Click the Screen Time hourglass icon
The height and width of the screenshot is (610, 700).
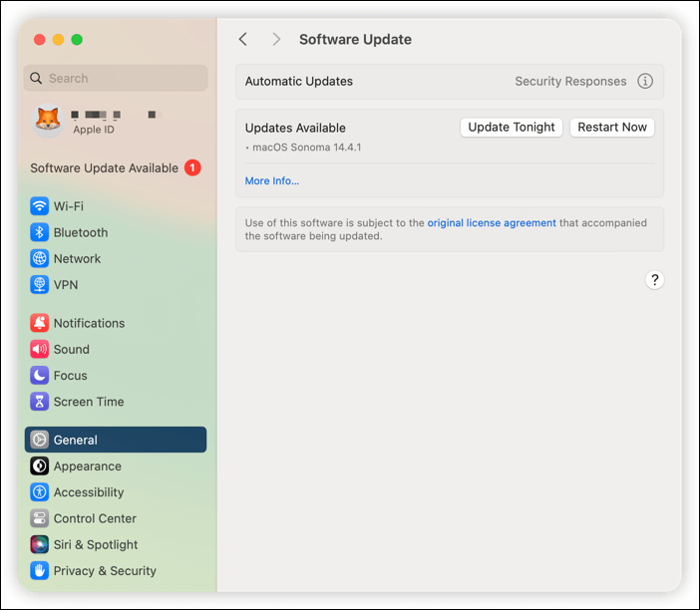(x=39, y=402)
